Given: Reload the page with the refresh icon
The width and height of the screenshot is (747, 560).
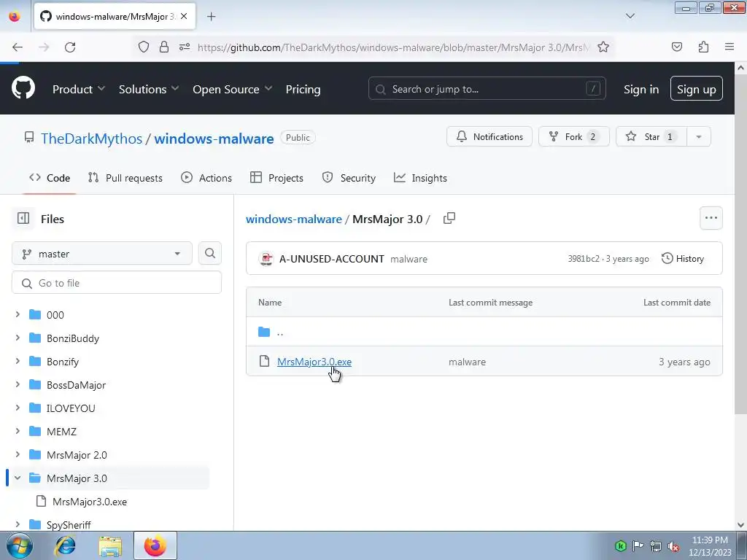Looking at the screenshot, I should [x=70, y=47].
